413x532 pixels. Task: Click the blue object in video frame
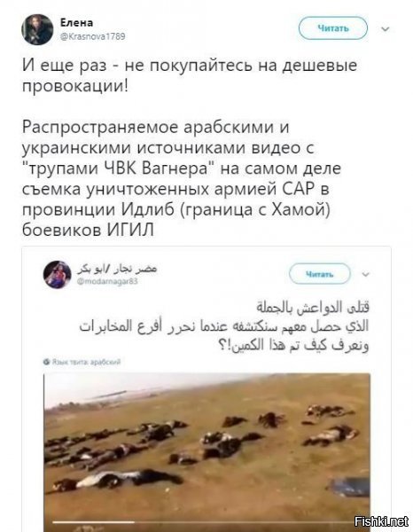click(x=349, y=487)
